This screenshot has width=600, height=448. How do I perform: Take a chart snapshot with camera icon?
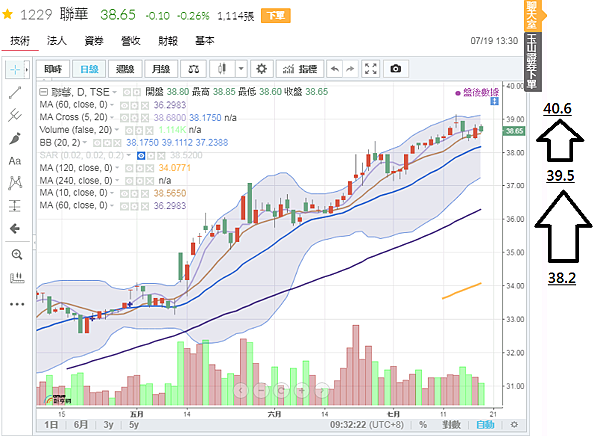tap(396, 69)
